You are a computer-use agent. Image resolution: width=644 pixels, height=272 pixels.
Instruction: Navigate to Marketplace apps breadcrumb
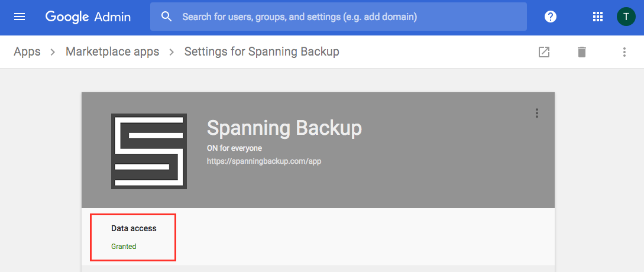tap(112, 52)
